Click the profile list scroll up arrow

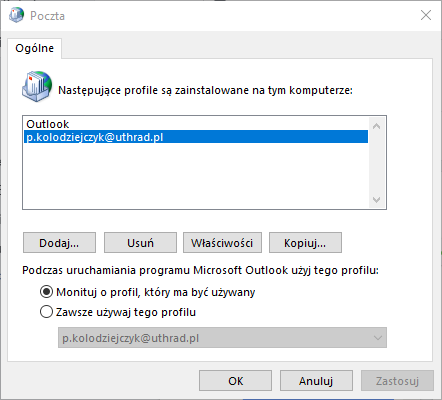point(377,126)
